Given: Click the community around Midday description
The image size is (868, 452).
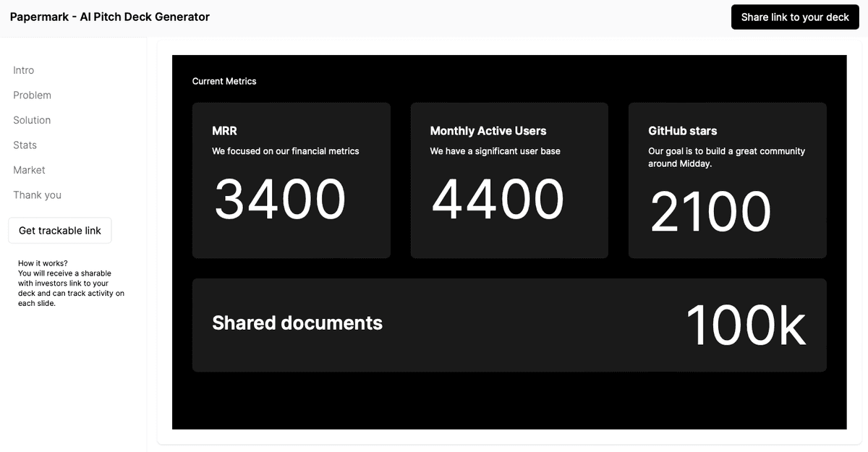Looking at the screenshot, I should click(726, 158).
